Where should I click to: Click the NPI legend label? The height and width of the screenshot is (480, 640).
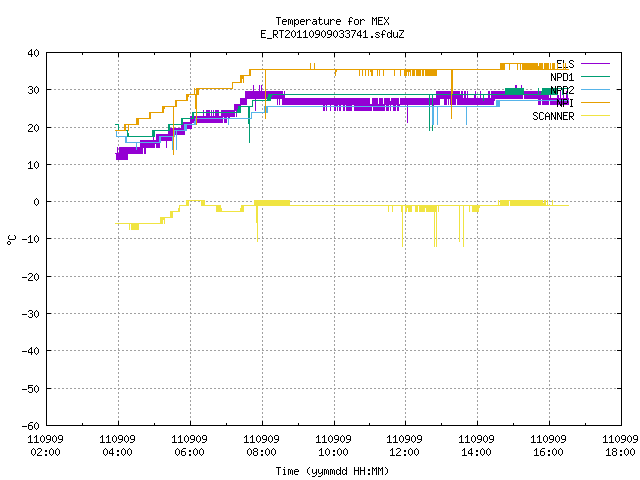click(x=565, y=103)
